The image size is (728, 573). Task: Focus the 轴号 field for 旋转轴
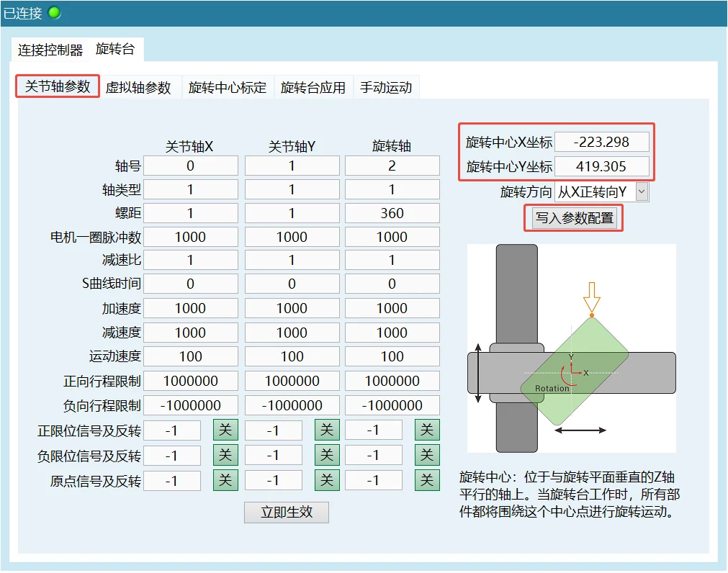point(392,166)
